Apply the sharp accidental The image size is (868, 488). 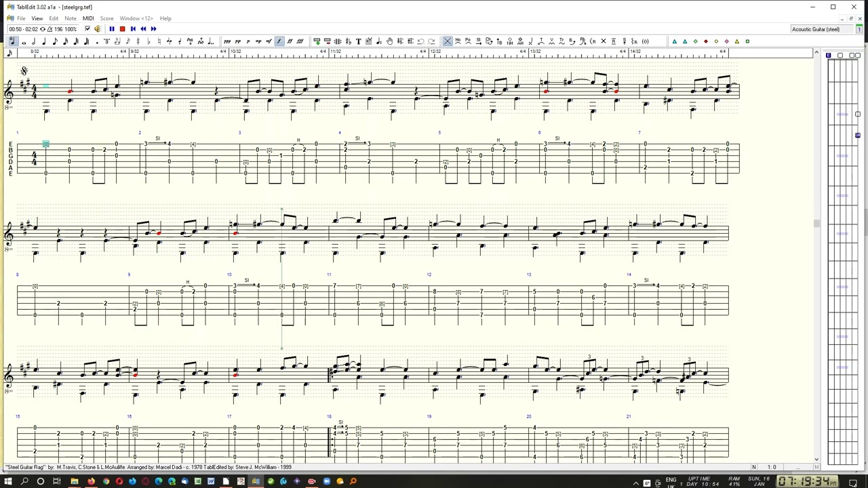[138, 41]
